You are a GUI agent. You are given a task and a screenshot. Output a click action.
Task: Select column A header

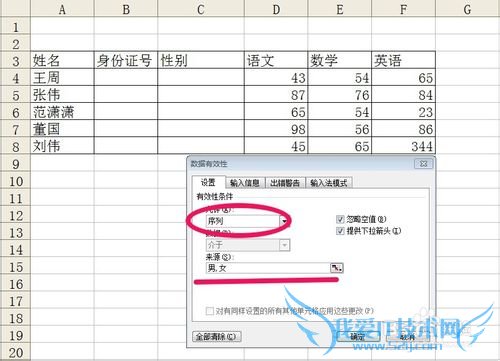(62, 9)
